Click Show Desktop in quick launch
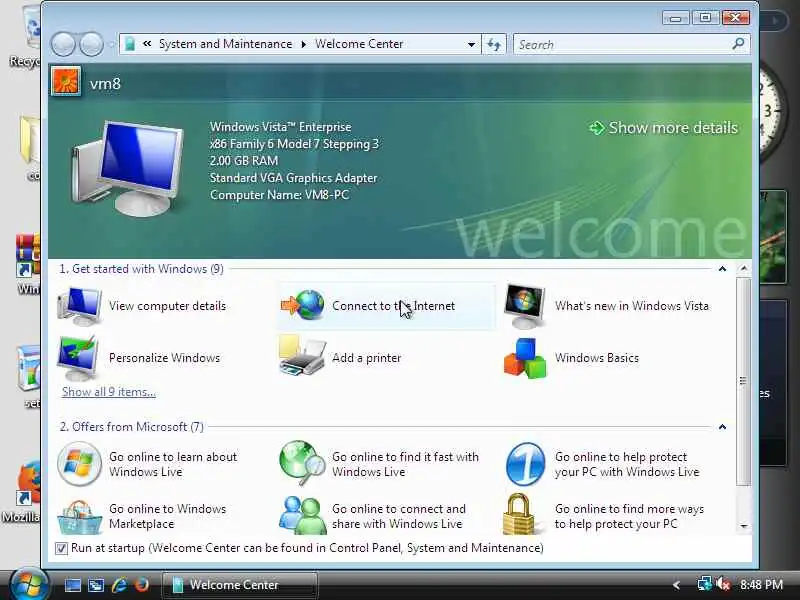The width and height of the screenshot is (800, 600). [72, 585]
